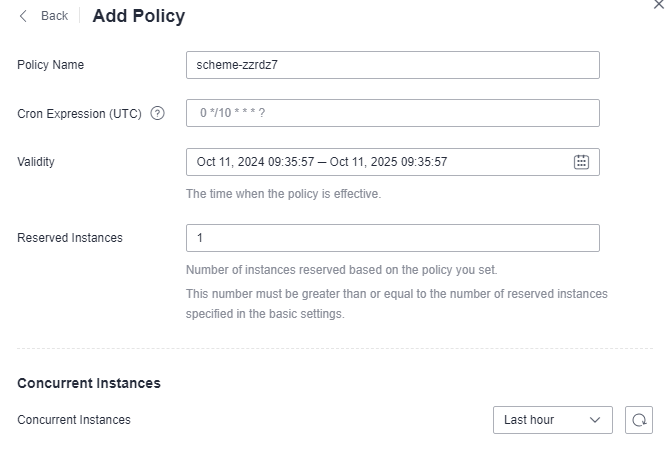
Task: Open the Last hour time range dropdown
Action: pyautogui.click(x=553, y=420)
